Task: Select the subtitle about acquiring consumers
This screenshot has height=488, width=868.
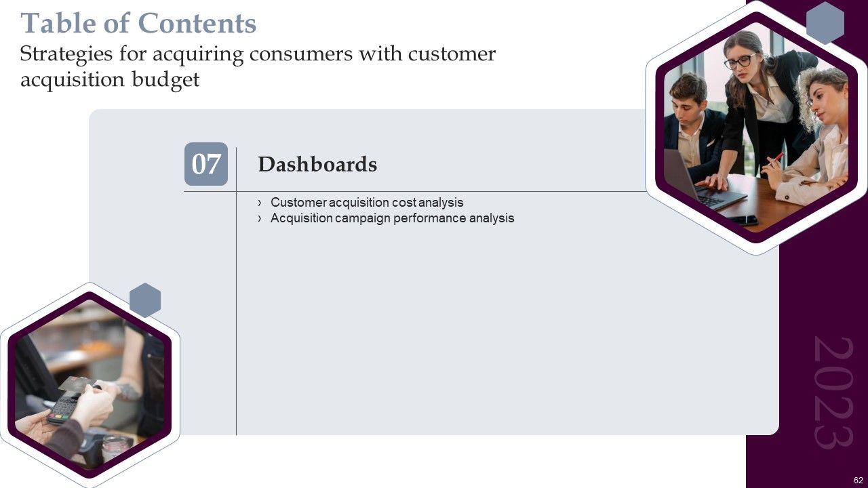Action: click(258, 66)
